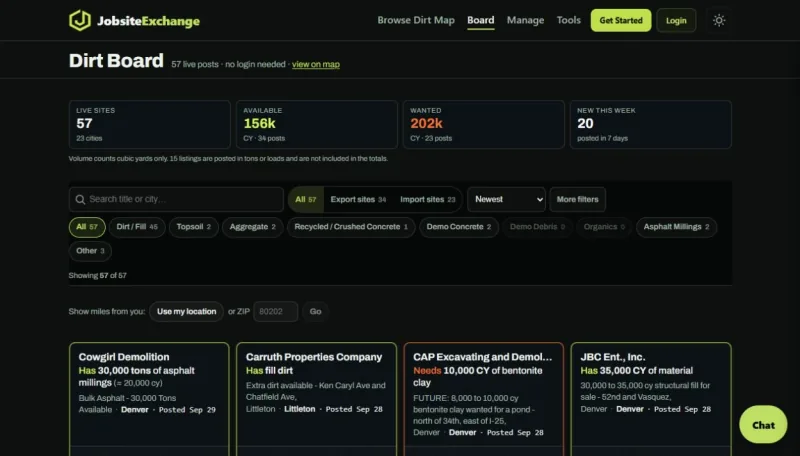This screenshot has width=800, height=456.
Task: Click the 'Showing 57 of 57' text
Action: 97,275
